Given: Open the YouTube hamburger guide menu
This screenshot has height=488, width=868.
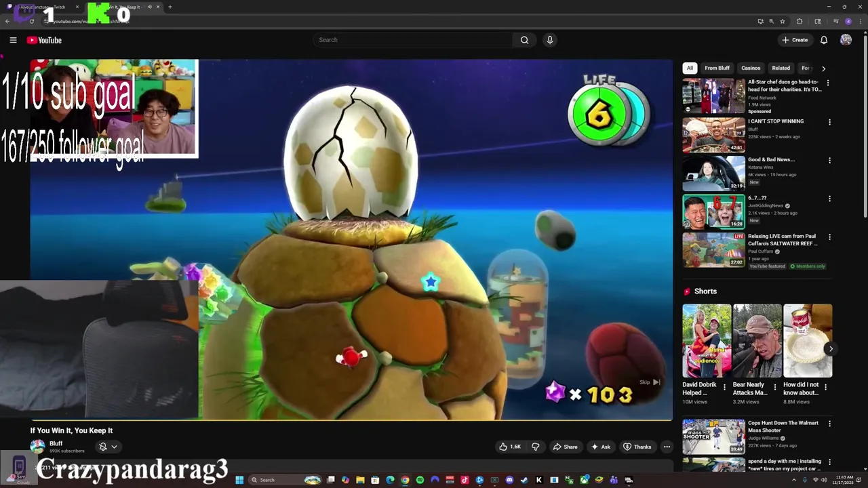Looking at the screenshot, I should (13, 40).
